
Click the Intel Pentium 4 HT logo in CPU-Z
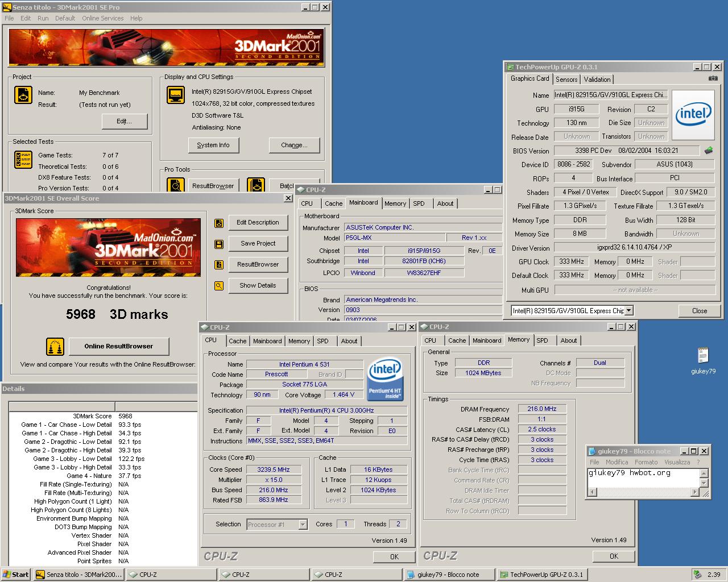(x=385, y=379)
